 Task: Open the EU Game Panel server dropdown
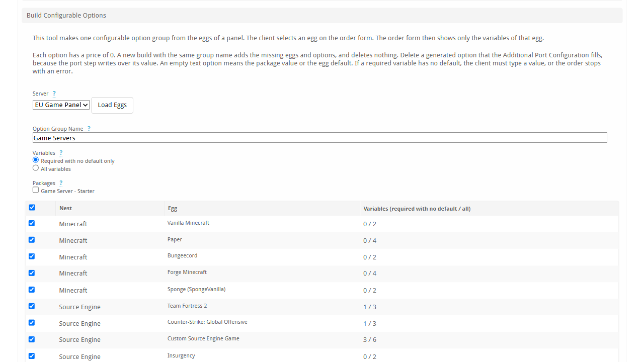click(x=61, y=105)
